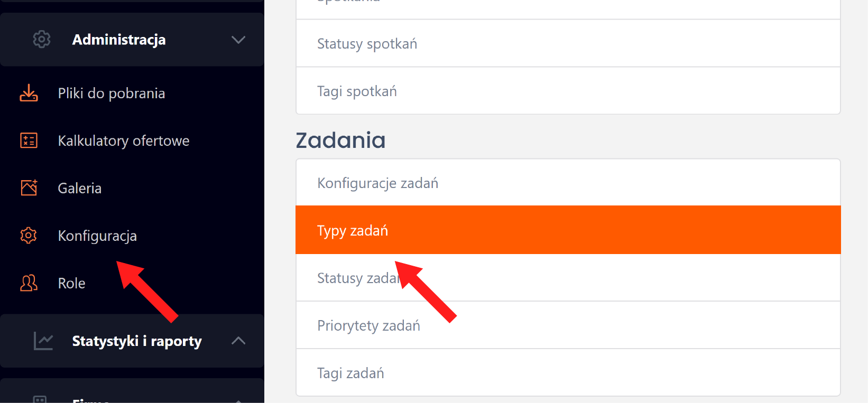Open Tagi zadań list item
Image resolution: width=868 pixels, height=403 pixels.
coord(350,373)
